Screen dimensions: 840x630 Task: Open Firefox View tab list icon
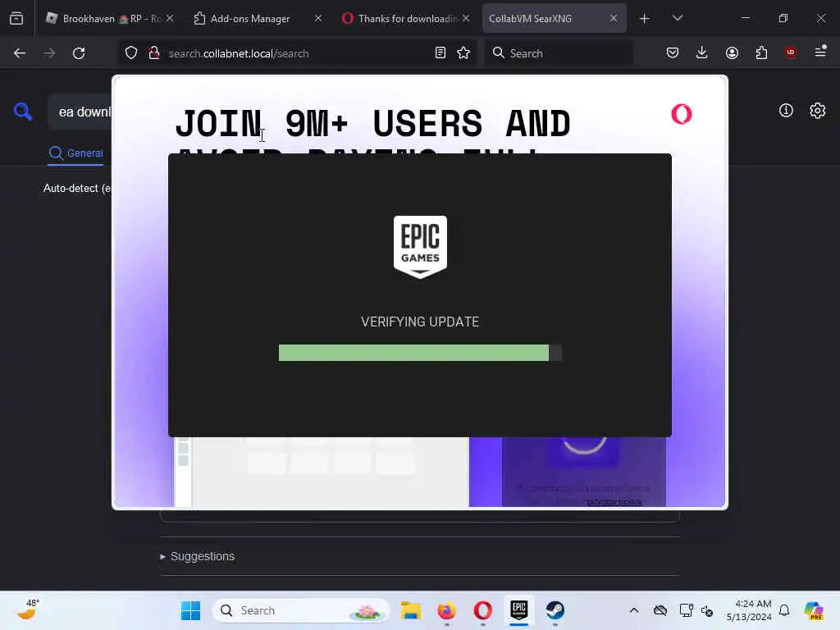point(16,19)
